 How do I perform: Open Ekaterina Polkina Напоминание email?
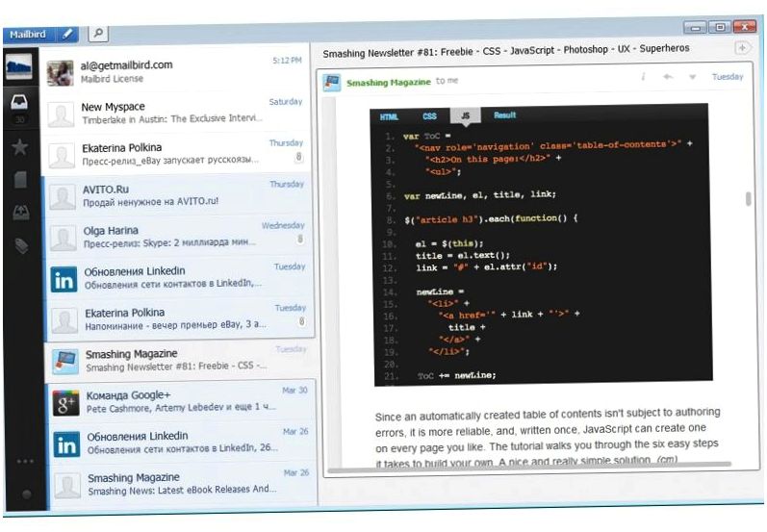click(x=181, y=318)
